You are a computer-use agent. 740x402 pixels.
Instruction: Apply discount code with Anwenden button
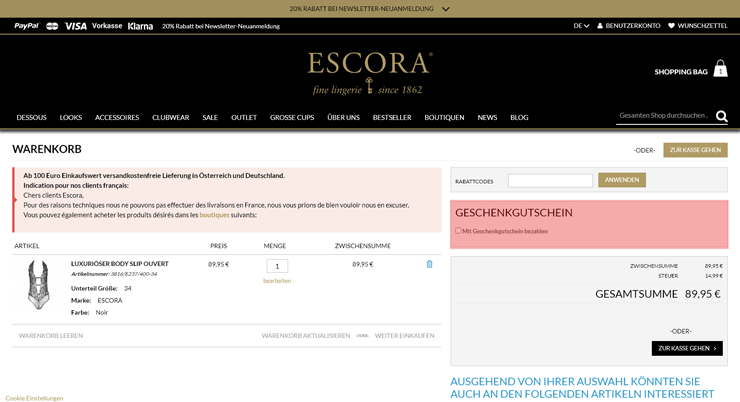[x=622, y=180]
